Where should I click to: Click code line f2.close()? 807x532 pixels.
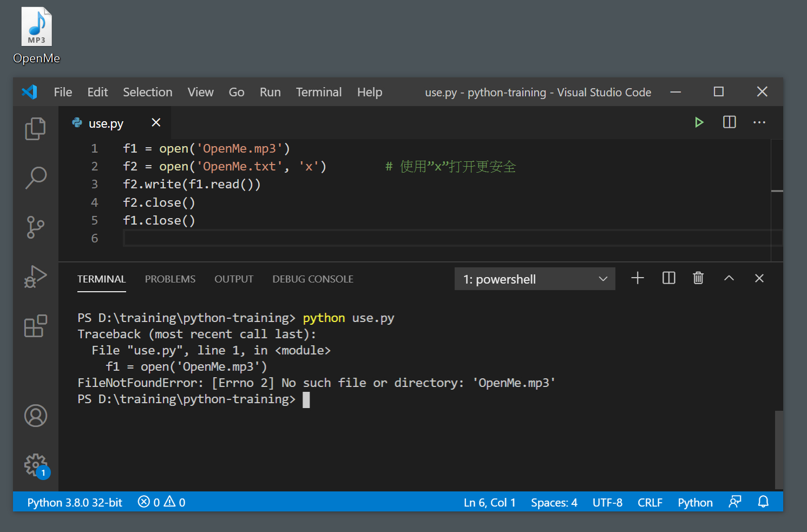coord(159,202)
